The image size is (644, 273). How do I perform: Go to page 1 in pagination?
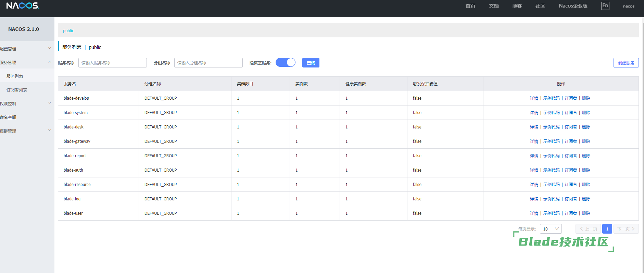(x=607, y=229)
